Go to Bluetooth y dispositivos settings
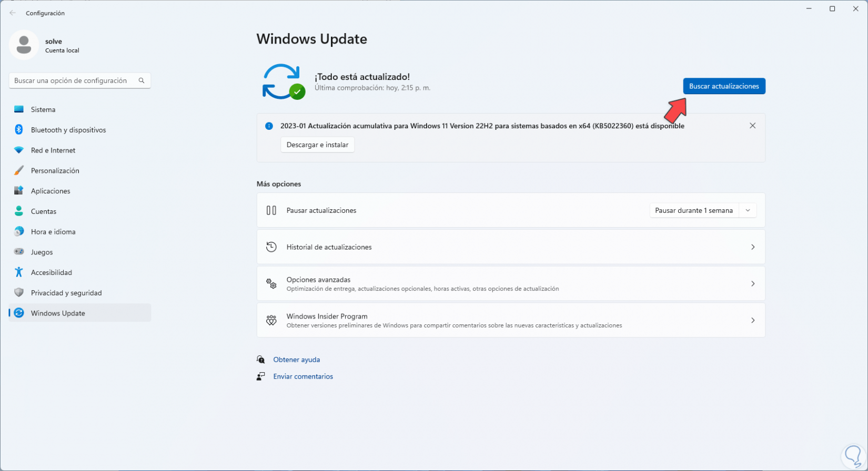Image resolution: width=868 pixels, height=471 pixels. pos(80,130)
